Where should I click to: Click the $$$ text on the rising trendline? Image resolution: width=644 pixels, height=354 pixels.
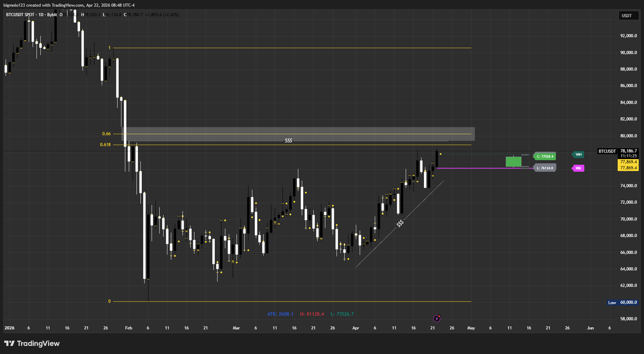(400, 222)
